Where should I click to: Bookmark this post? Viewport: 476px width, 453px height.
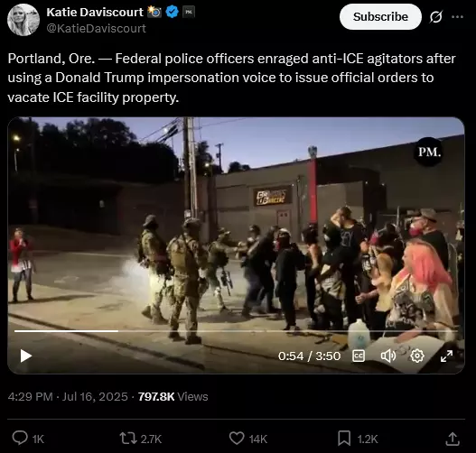[344, 439]
